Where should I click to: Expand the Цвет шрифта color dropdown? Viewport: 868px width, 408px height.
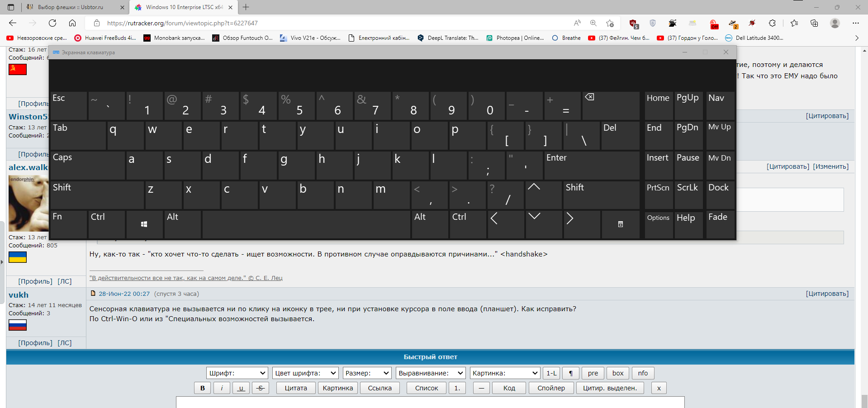pyautogui.click(x=305, y=373)
